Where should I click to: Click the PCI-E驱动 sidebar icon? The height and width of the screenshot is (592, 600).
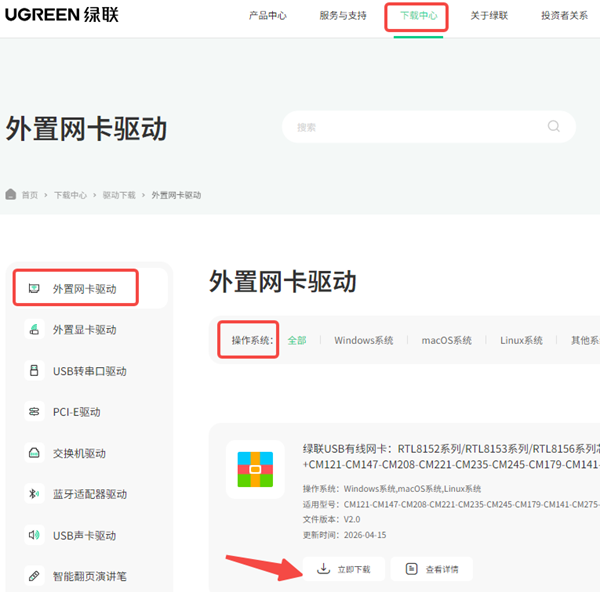[34, 411]
